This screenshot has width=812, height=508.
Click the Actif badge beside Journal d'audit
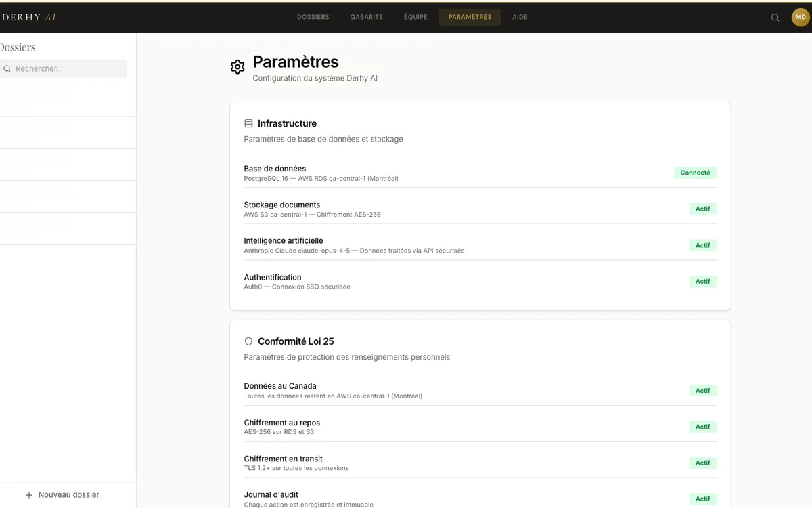pyautogui.click(x=702, y=499)
